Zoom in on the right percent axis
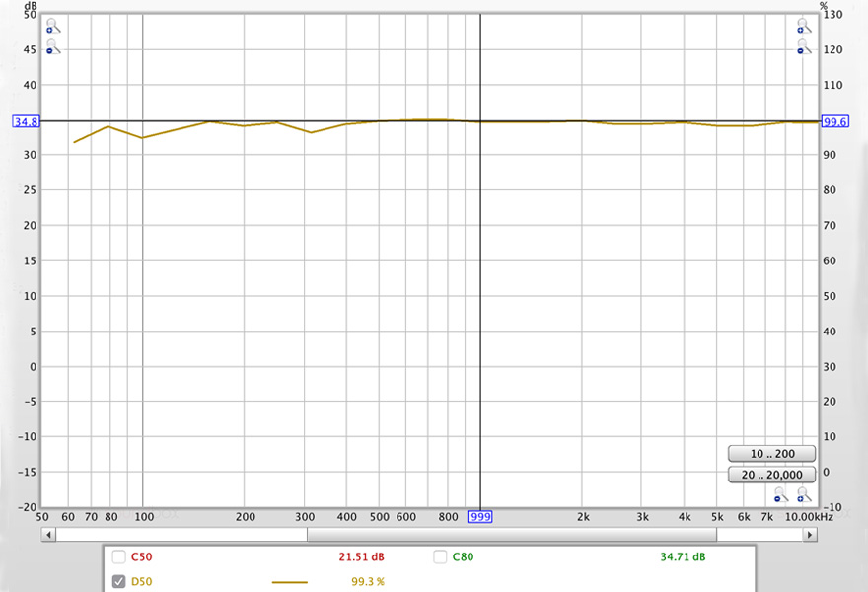Viewport: 868px width, 592px height. 804,26
